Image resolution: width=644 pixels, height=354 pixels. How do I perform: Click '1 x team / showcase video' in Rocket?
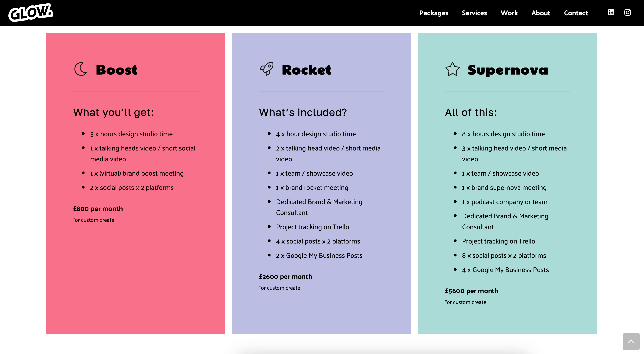(314, 173)
